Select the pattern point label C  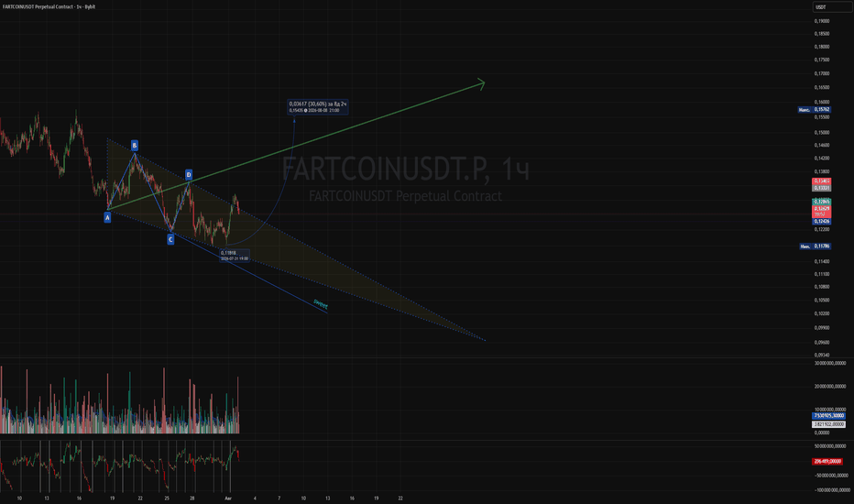170,239
